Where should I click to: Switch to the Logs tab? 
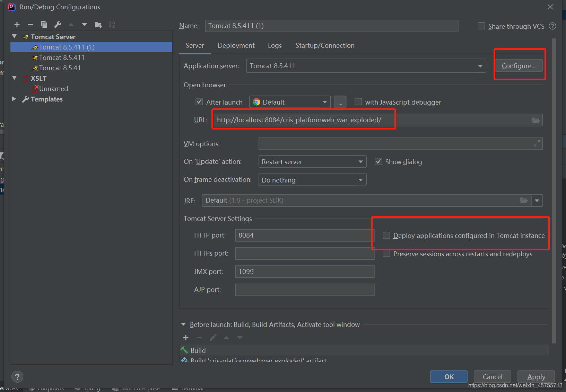[275, 46]
